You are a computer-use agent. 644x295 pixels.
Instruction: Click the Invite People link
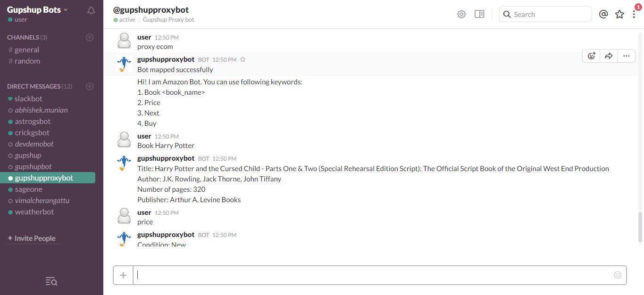[32, 238]
